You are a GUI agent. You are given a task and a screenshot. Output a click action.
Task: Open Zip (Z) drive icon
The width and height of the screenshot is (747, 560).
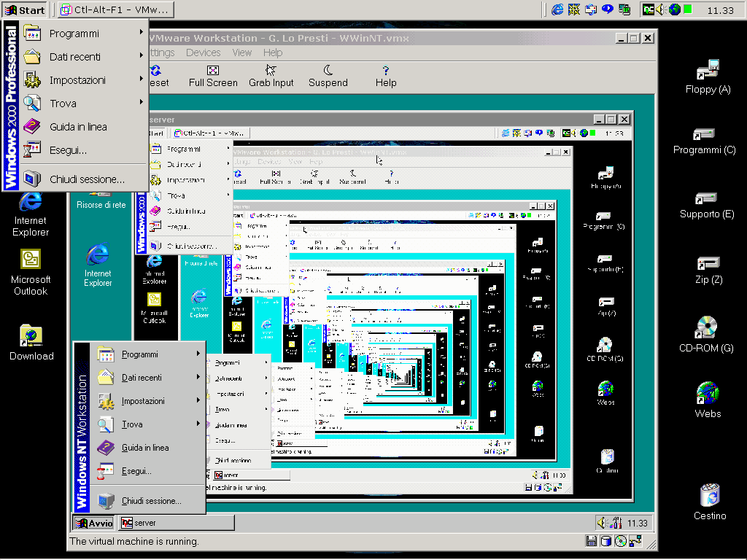tap(708, 271)
